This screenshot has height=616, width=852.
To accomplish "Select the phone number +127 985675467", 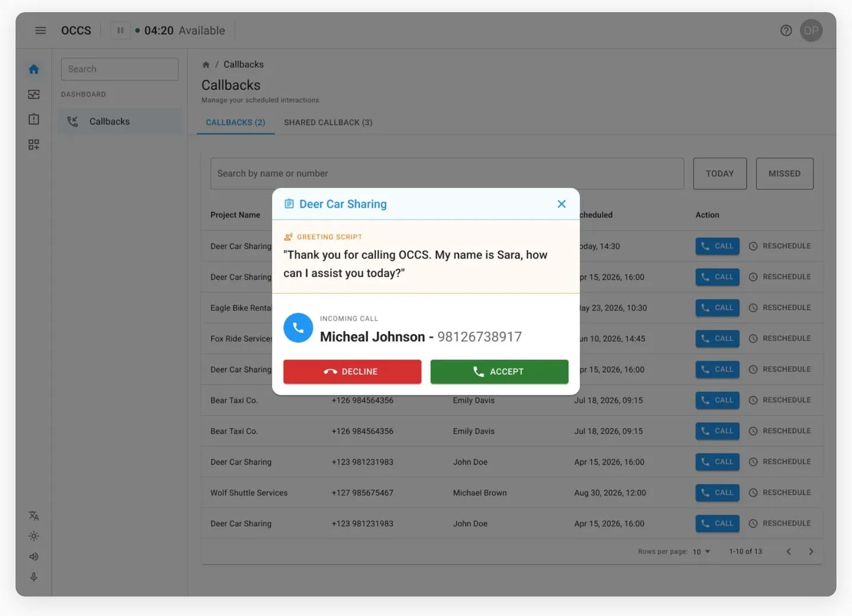I will tap(363, 493).
